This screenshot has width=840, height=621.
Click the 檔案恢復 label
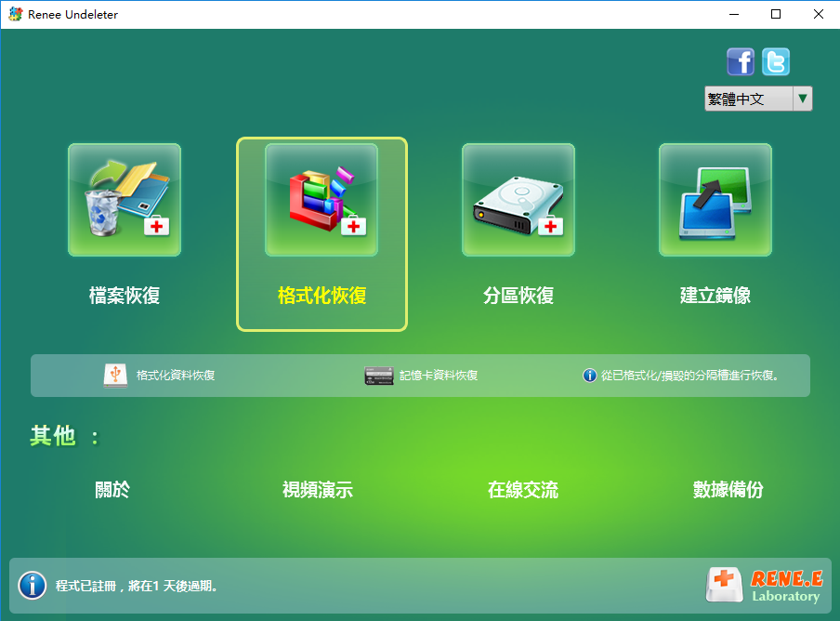point(125,296)
